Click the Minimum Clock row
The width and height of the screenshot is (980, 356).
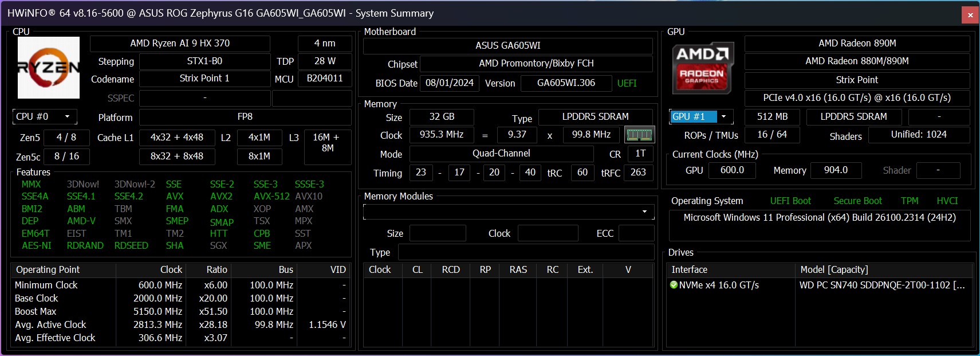coord(180,285)
